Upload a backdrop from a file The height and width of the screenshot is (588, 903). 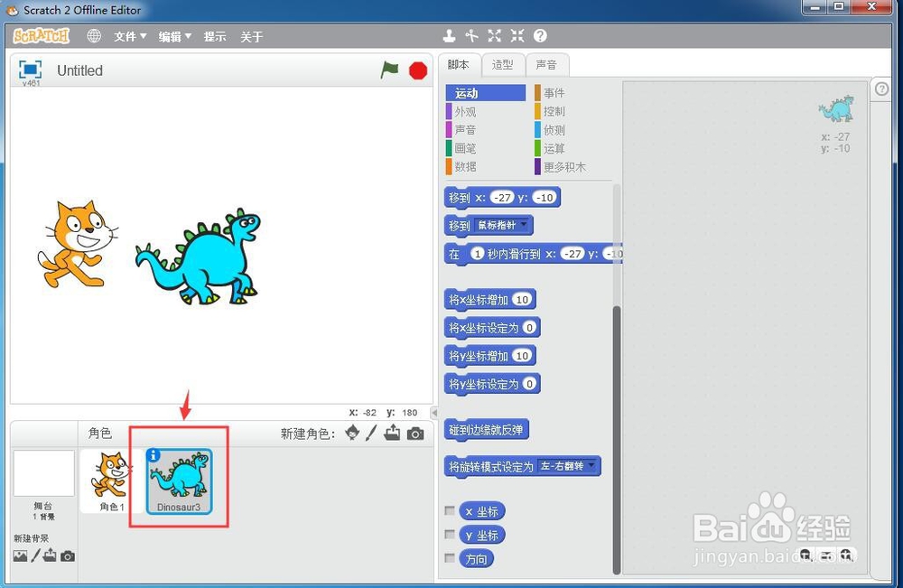(x=50, y=555)
